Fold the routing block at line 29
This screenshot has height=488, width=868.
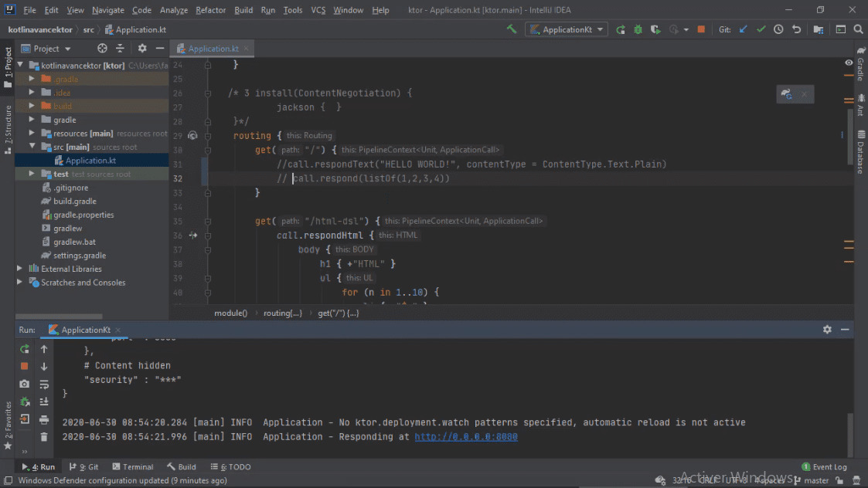click(208, 136)
